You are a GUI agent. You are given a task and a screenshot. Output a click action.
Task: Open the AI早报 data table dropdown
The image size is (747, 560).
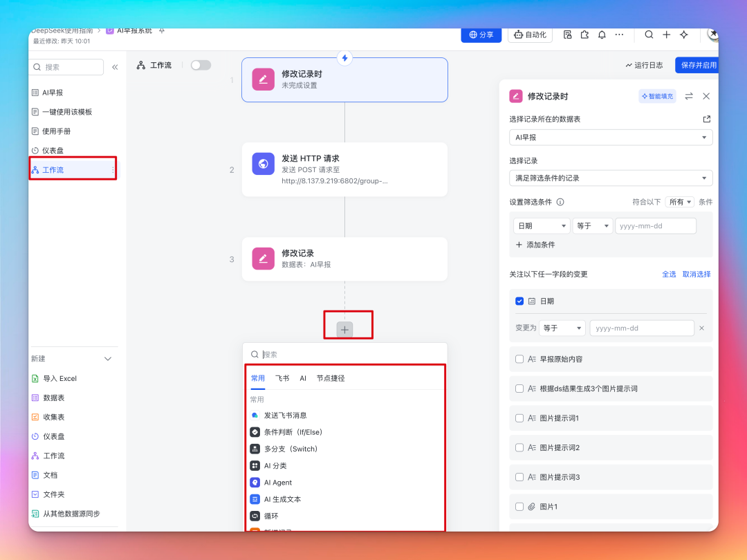[x=611, y=137]
